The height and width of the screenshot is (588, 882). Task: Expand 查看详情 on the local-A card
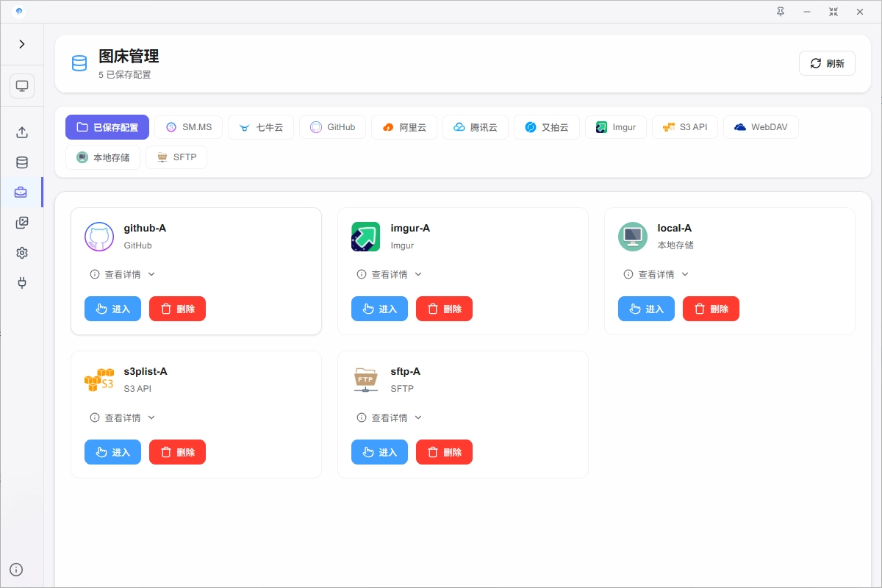click(656, 273)
